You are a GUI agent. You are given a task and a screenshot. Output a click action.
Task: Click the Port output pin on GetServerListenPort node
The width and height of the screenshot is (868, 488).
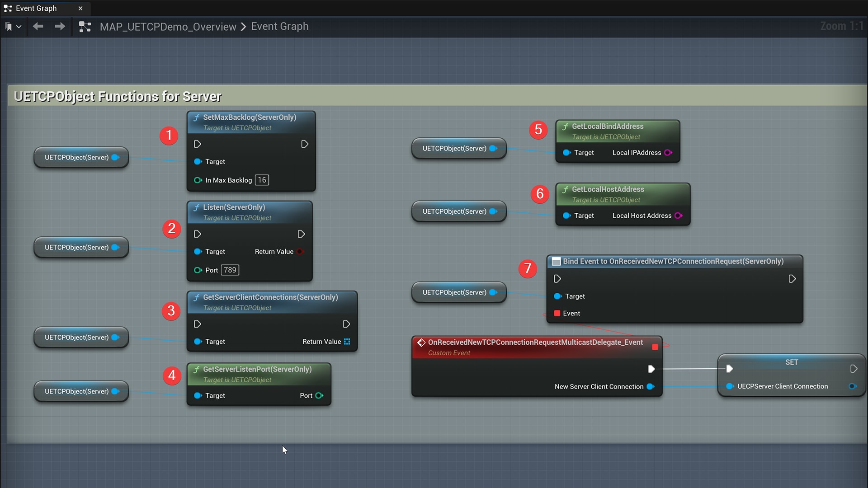[320, 395]
